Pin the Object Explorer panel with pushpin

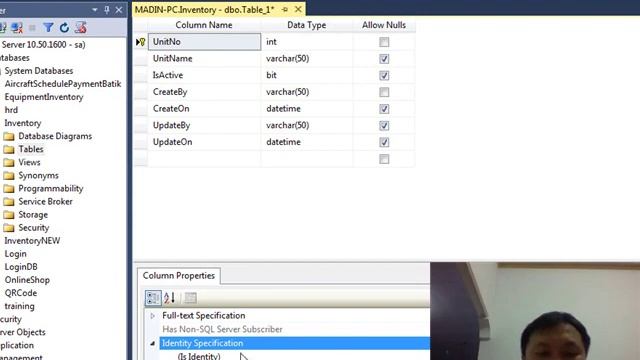[x=107, y=9]
